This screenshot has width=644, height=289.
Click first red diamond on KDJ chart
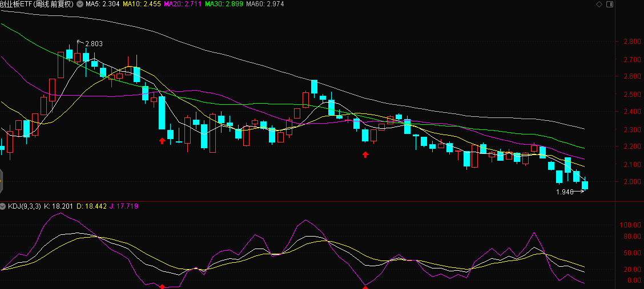click(x=162, y=286)
